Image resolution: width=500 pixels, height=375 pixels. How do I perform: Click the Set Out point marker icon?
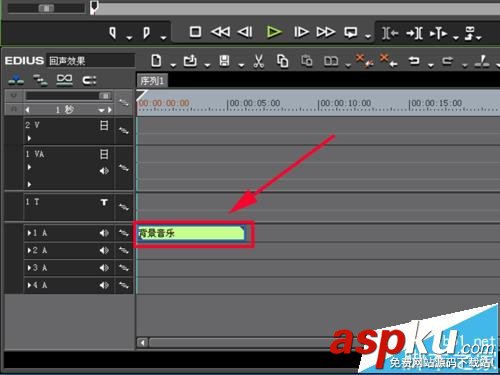[146, 33]
